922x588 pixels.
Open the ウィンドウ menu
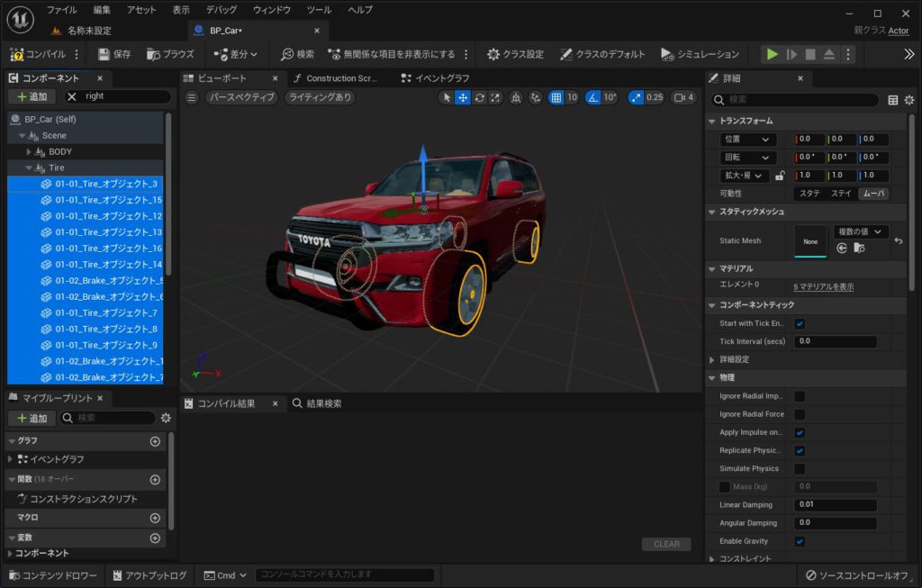click(272, 10)
